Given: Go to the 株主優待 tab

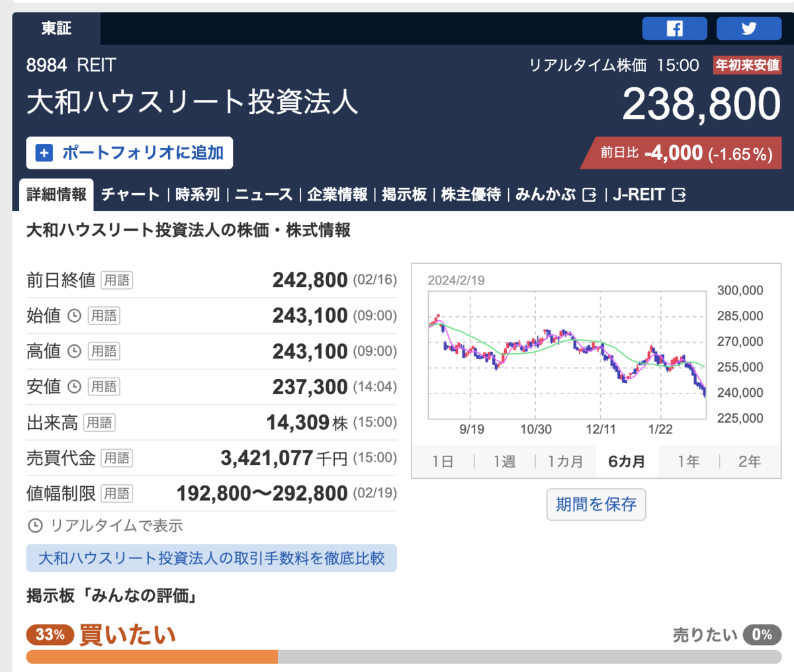Looking at the screenshot, I should pos(471,194).
